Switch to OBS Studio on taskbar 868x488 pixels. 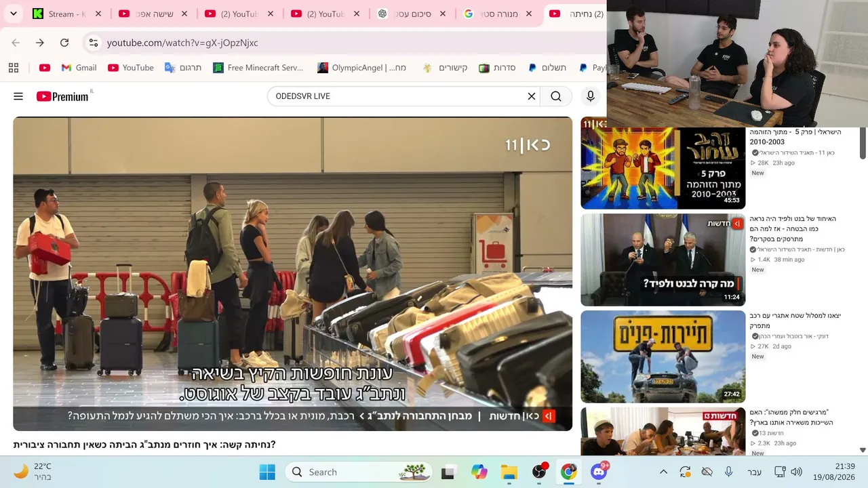pos(540,472)
